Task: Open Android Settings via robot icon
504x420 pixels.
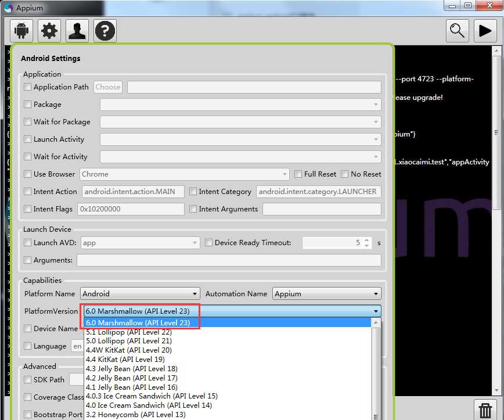Action: point(21,31)
